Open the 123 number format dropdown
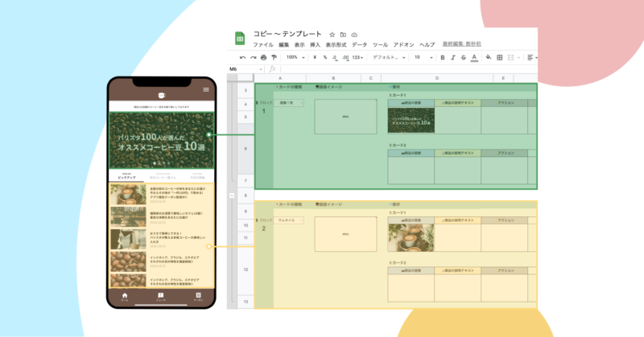This screenshot has width=644, height=337. 357,57
